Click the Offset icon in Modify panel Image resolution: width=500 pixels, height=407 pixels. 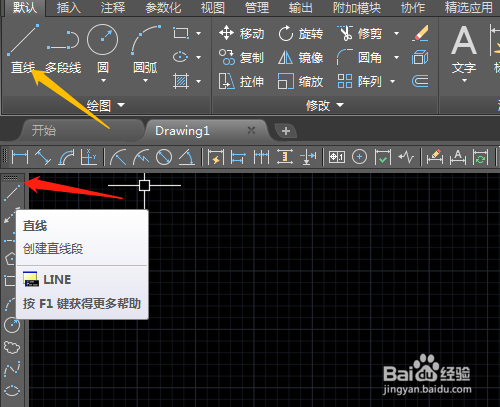pyautogui.click(x=420, y=81)
